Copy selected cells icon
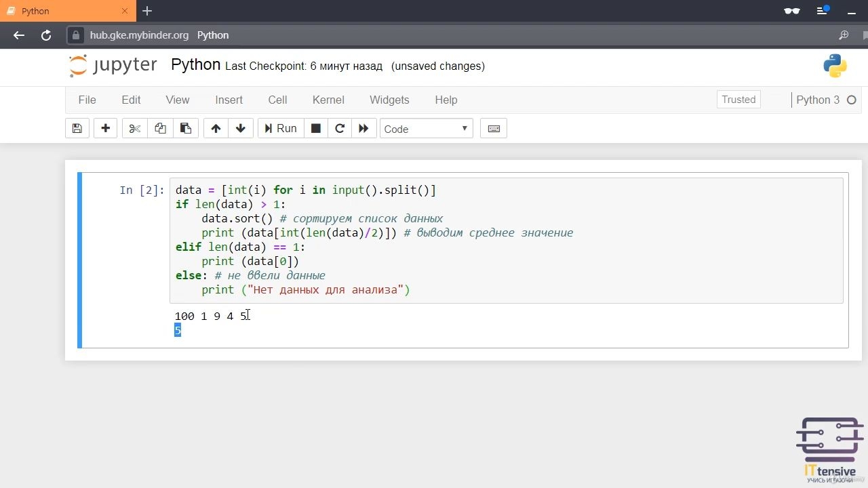This screenshot has width=868, height=488. [x=160, y=129]
